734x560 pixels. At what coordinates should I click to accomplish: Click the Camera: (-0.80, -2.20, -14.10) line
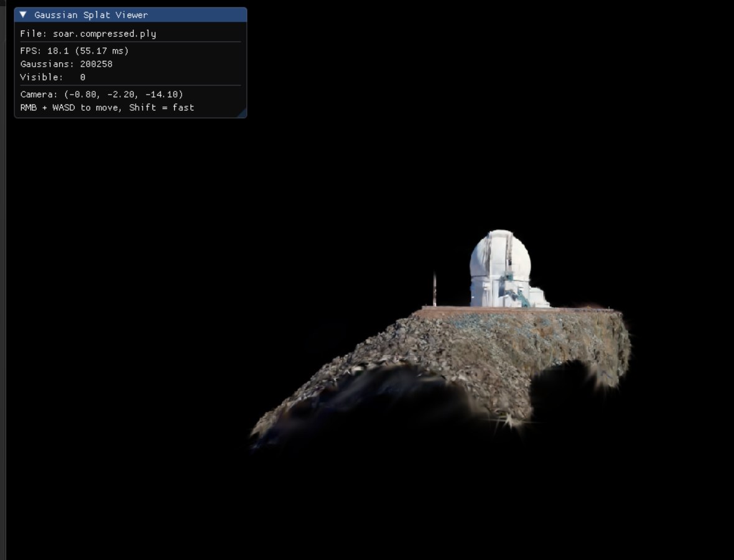tap(101, 95)
